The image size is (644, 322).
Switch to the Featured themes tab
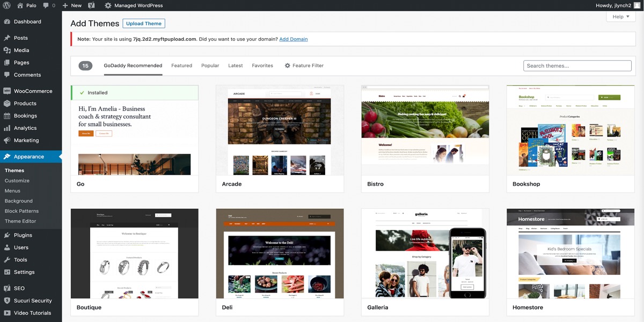pyautogui.click(x=181, y=65)
